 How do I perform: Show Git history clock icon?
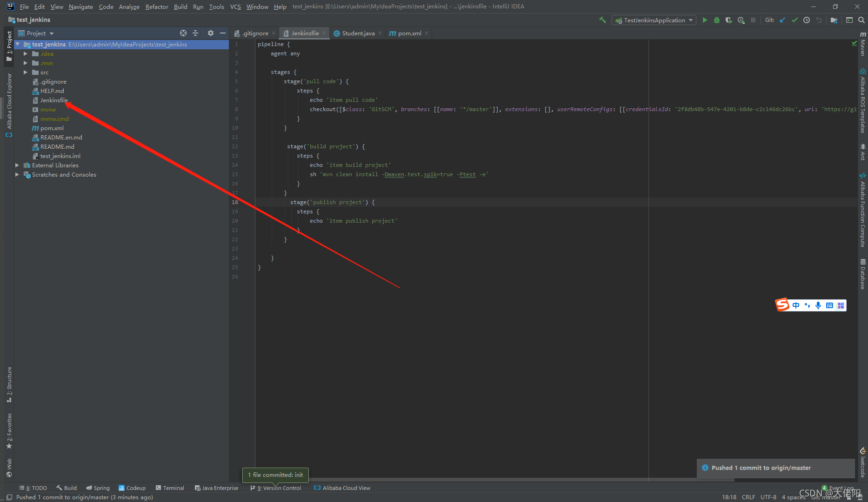pyautogui.click(x=807, y=20)
